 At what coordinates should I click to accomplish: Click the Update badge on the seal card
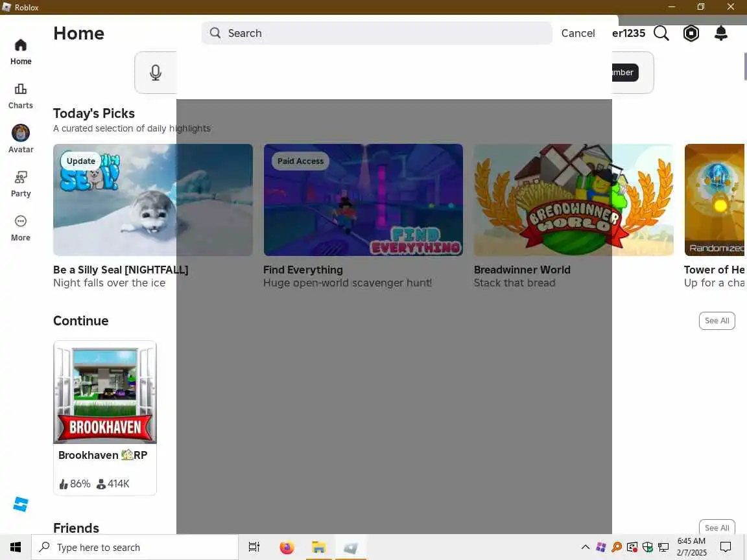click(x=80, y=161)
